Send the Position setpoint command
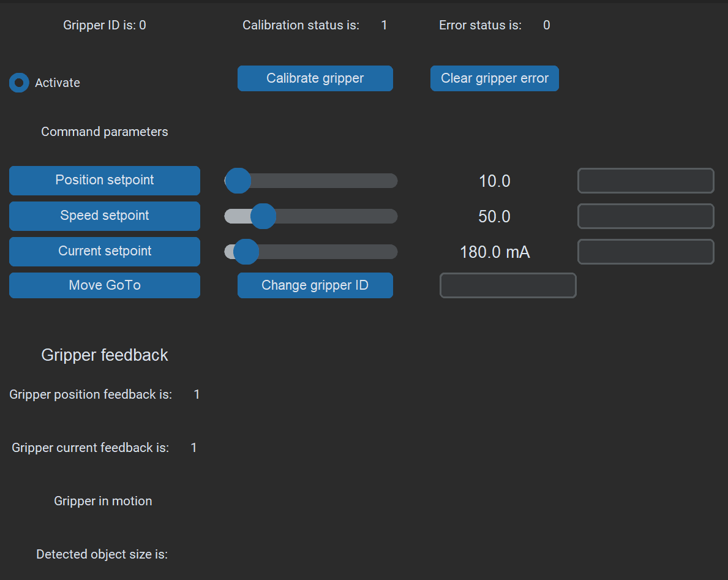Screen dimensions: 728x580 [105, 180]
